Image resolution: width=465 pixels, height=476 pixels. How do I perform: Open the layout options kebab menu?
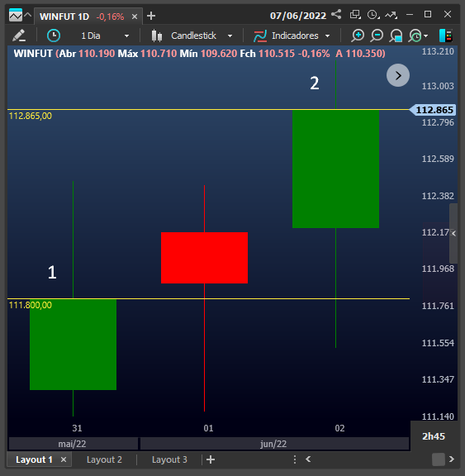[x=295, y=459]
